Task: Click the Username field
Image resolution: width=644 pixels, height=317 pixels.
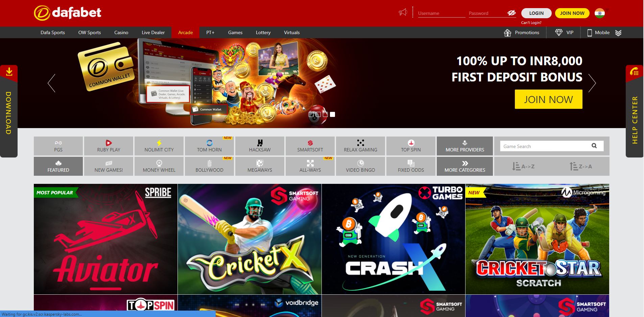Action: 442,13
